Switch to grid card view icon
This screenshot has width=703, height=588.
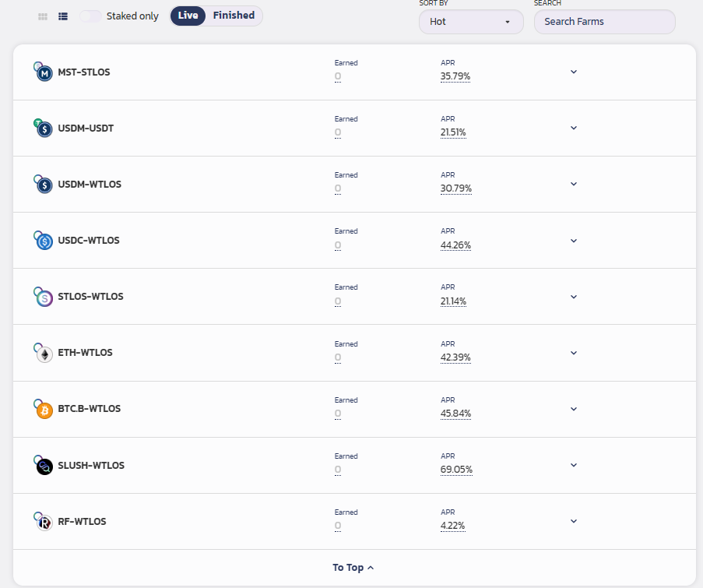(x=43, y=16)
